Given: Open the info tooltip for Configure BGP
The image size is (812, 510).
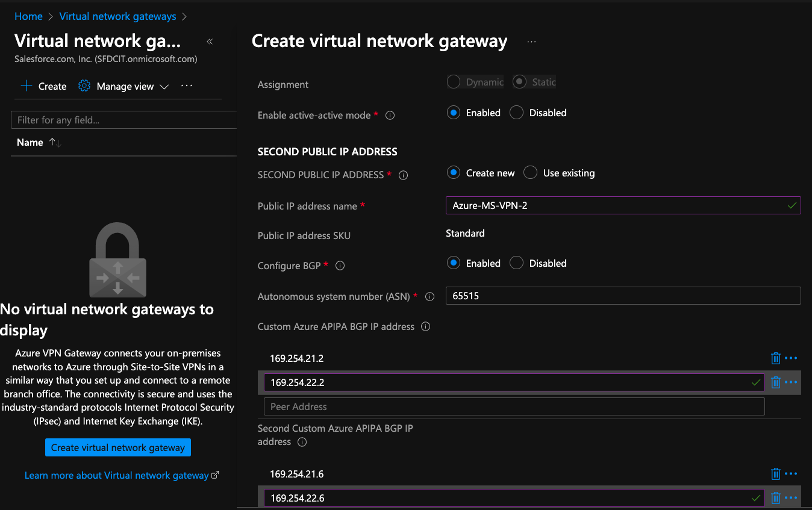Looking at the screenshot, I should coord(340,266).
